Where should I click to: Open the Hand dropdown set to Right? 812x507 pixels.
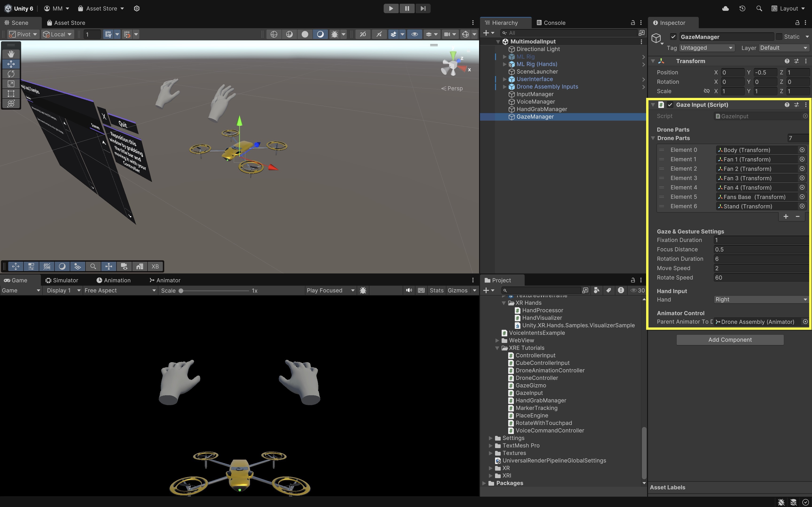point(760,300)
